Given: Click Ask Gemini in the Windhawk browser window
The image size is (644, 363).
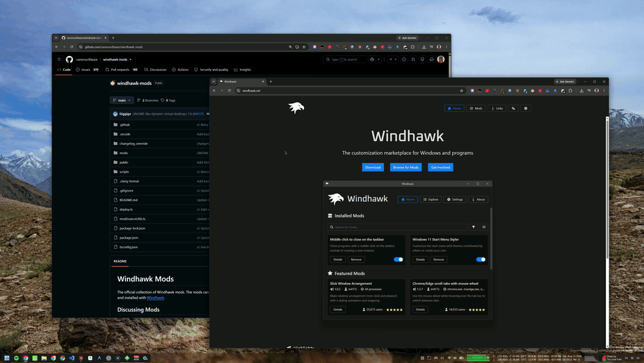Looking at the screenshot, I should point(565,81).
